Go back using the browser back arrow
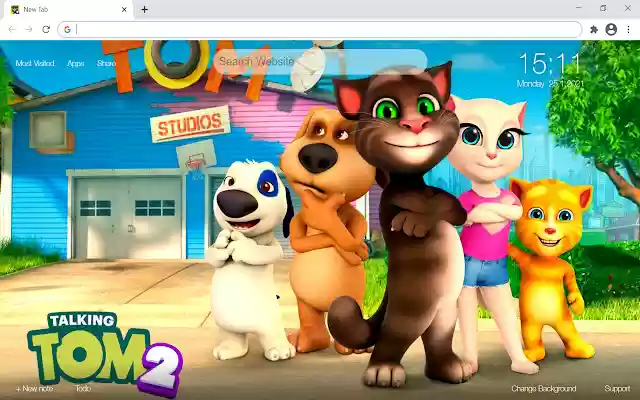The height and width of the screenshot is (400, 640). pos(12,29)
